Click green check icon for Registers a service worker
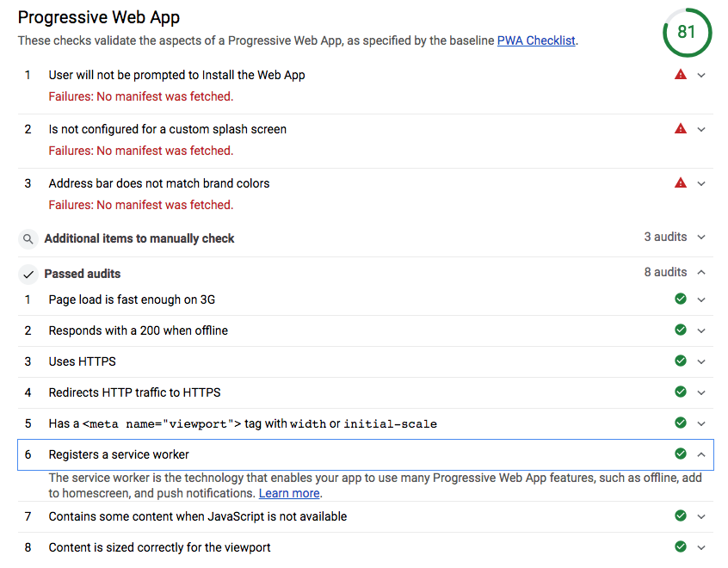Screen dimensions: 728x568 pyautogui.click(x=680, y=454)
